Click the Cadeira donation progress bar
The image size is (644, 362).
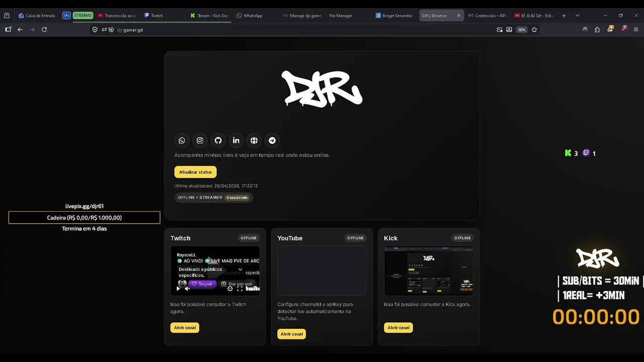tap(85, 218)
